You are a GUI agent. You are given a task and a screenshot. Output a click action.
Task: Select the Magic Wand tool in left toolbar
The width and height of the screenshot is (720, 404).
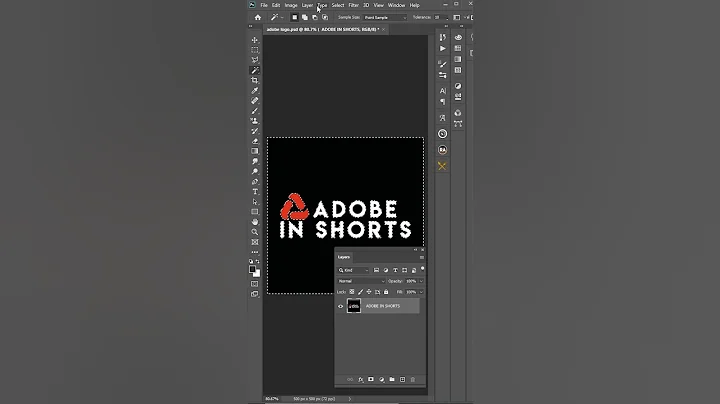[255, 70]
